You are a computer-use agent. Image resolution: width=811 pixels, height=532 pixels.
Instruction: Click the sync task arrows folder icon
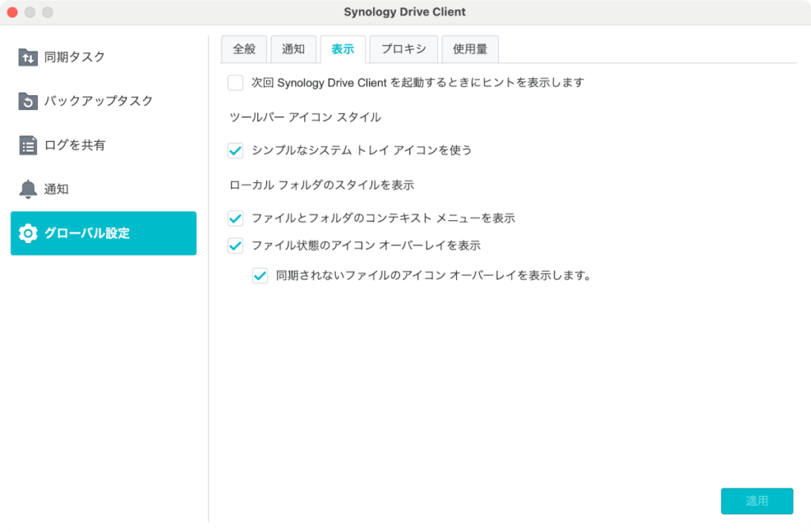28,57
